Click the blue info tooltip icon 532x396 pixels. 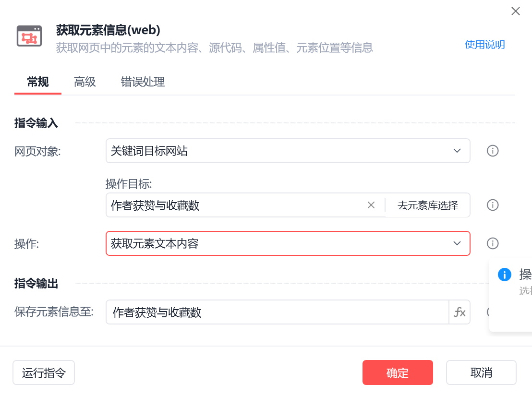pos(504,274)
